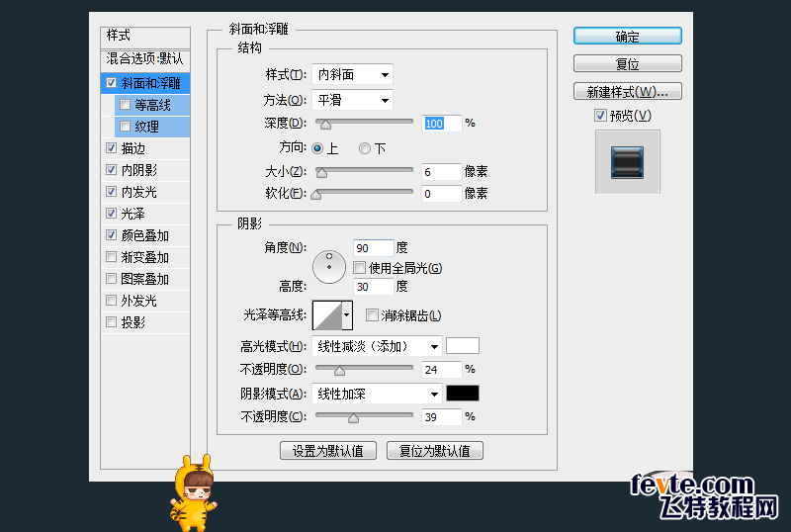Select the 等高线 sub-entry
The width and height of the screenshot is (791, 532).
152,105
